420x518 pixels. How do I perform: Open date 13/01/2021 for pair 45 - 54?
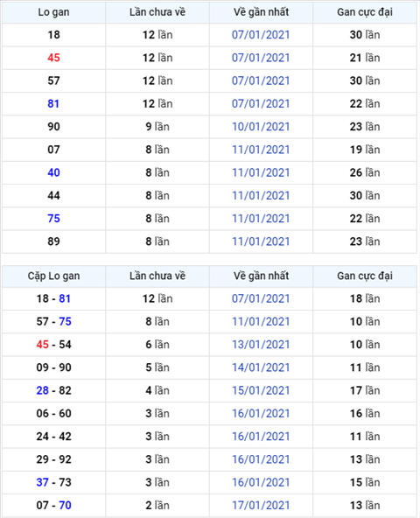[261, 345]
